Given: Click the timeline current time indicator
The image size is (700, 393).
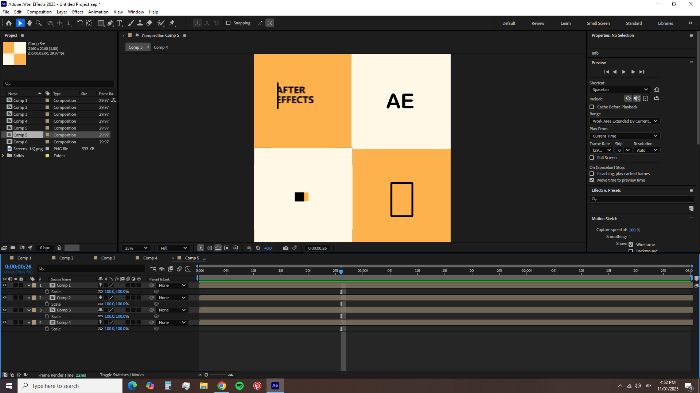Looking at the screenshot, I should 341,271.
